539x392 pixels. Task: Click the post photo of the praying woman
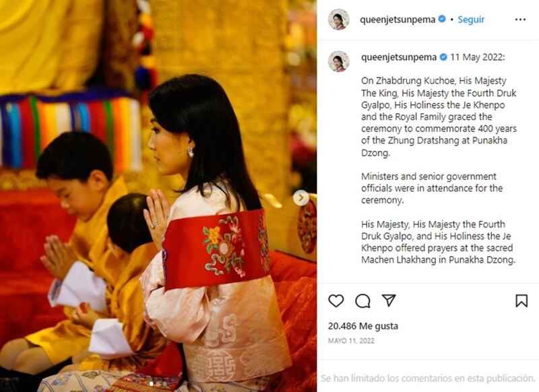[158, 196]
